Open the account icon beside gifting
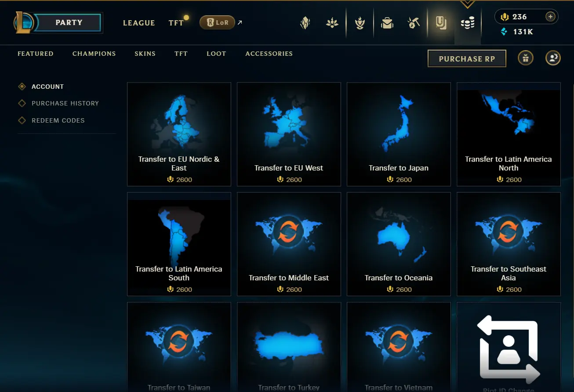 click(553, 58)
